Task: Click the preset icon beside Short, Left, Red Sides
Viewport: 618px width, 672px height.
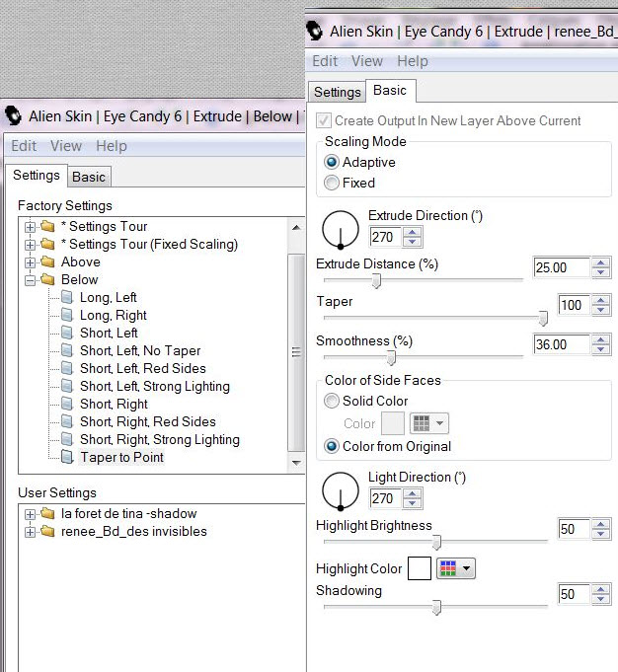Action: point(67,368)
